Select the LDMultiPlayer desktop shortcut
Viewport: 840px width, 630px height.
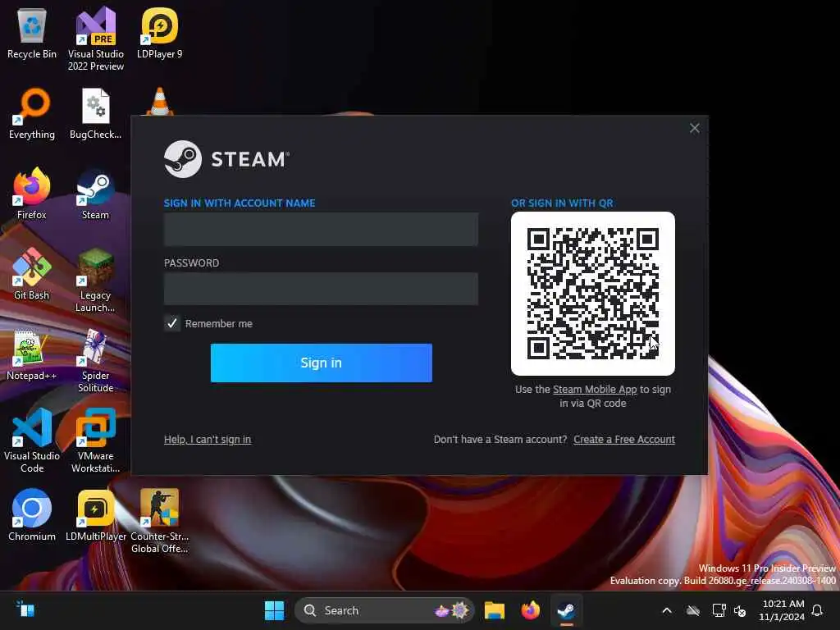click(95, 515)
